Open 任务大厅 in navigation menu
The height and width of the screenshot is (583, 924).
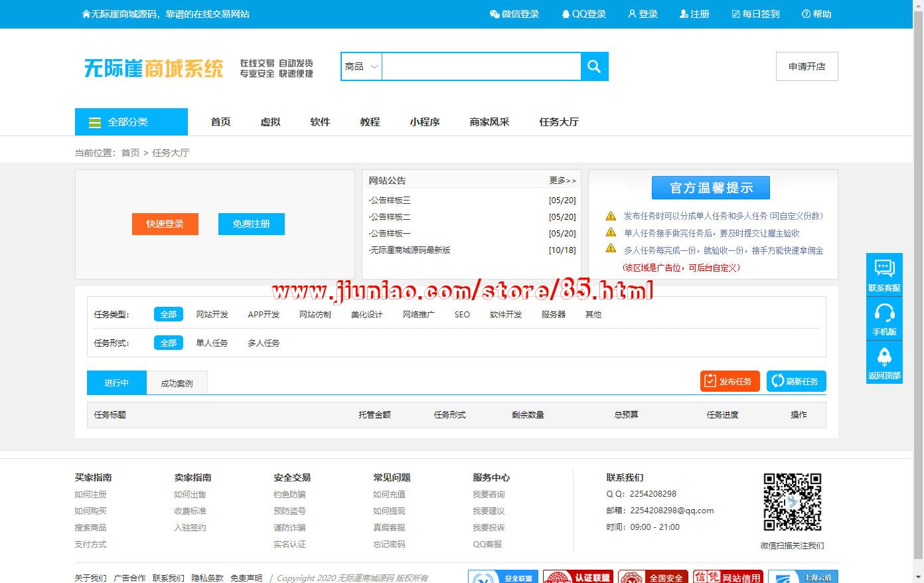[558, 122]
